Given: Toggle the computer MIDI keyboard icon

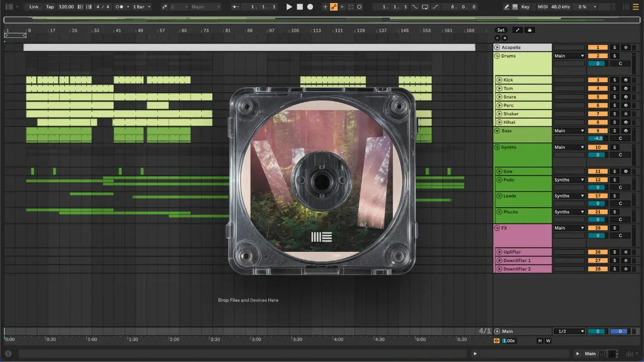Looking at the screenshot, I should click(x=515, y=7).
